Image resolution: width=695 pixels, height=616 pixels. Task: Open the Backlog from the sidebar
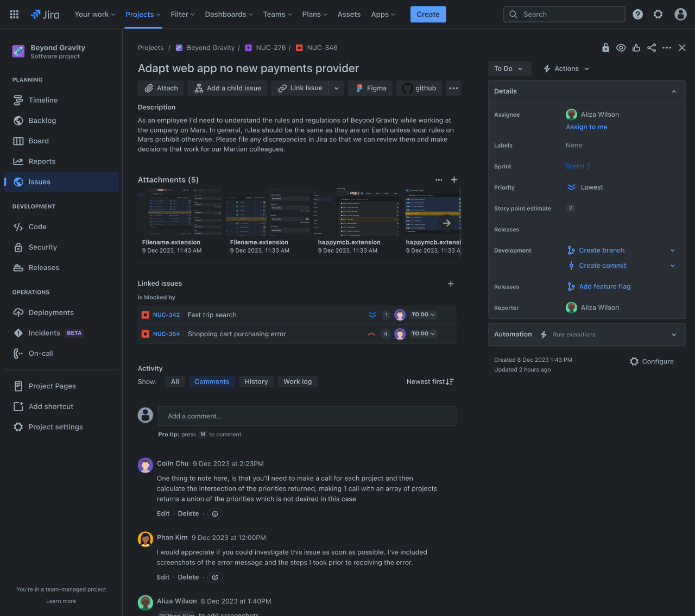42,120
